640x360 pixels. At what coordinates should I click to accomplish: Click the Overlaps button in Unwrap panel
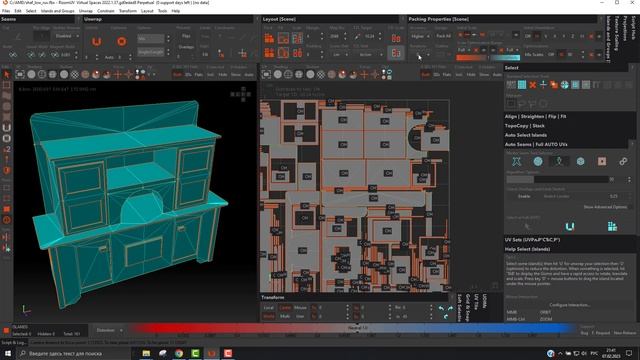(x=186, y=47)
